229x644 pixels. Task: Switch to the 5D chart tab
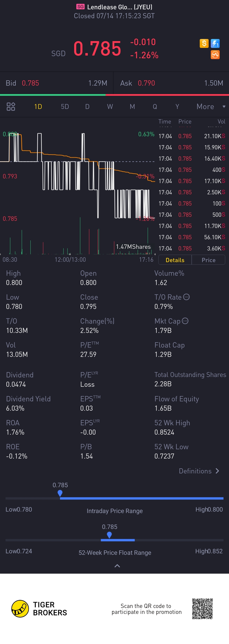tap(65, 107)
